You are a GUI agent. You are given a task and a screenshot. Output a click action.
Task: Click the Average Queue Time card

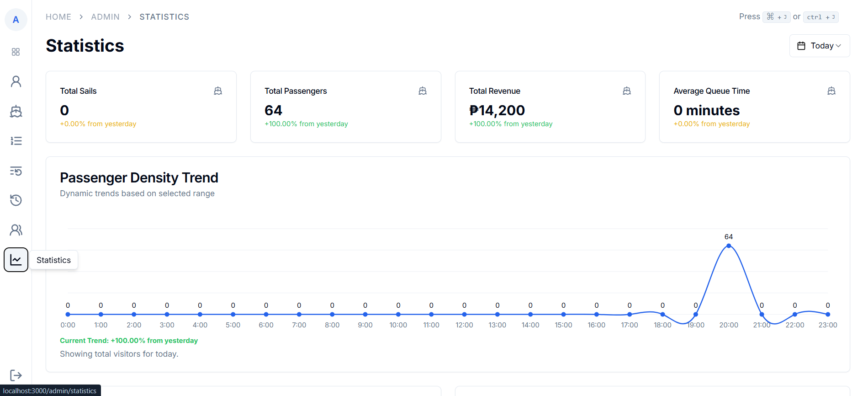tap(754, 107)
